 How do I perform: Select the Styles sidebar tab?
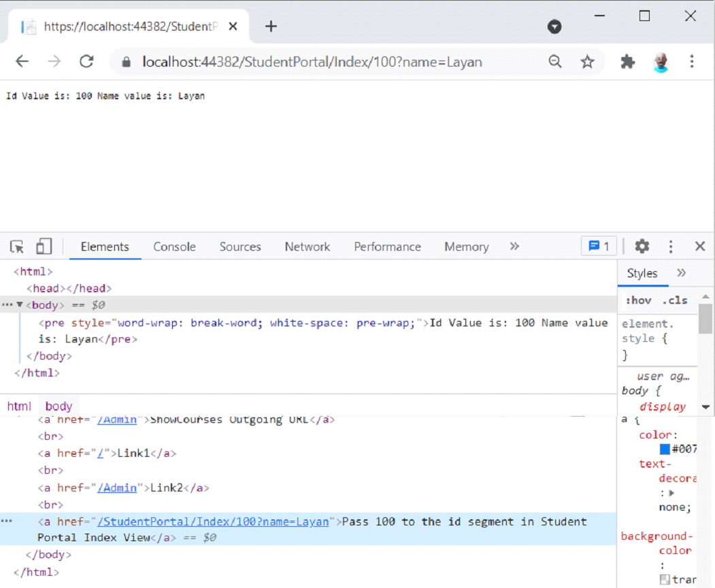tap(642, 273)
